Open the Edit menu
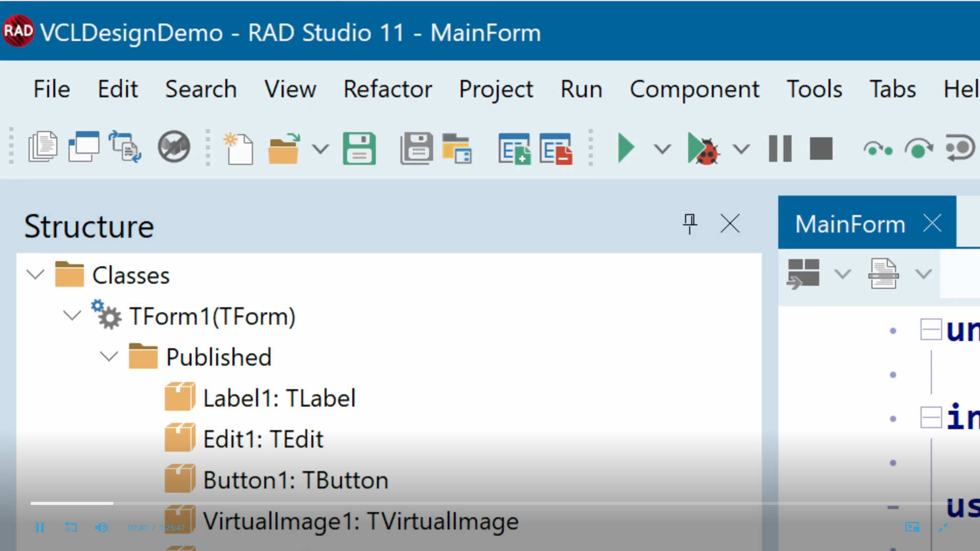980x551 pixels. point(118,90)
